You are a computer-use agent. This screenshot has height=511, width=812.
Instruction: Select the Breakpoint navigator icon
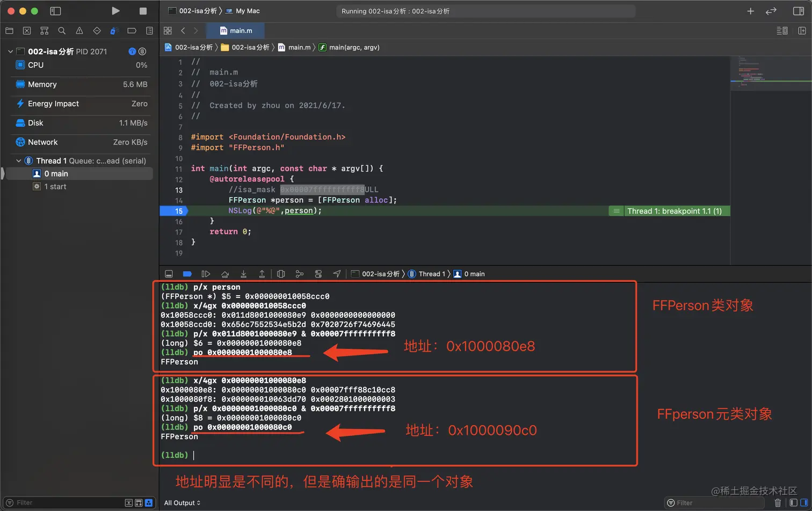pyautogui.click(x=132, y=31)
